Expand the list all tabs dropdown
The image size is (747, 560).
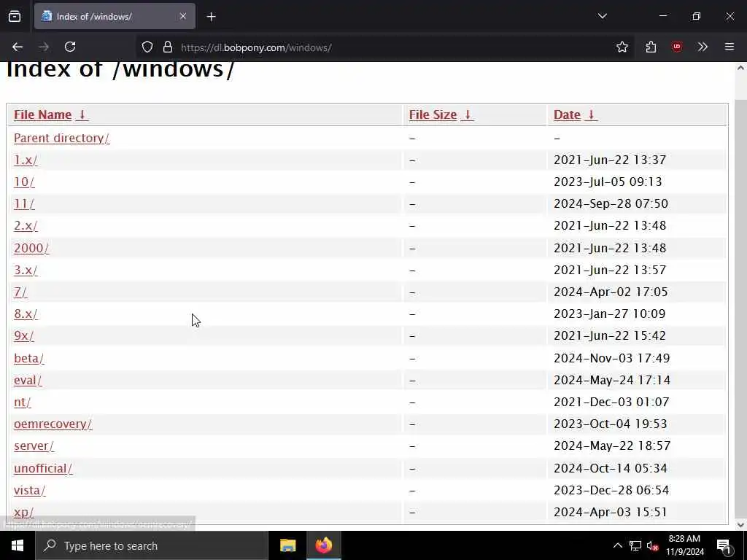click(x=602, y=16)
